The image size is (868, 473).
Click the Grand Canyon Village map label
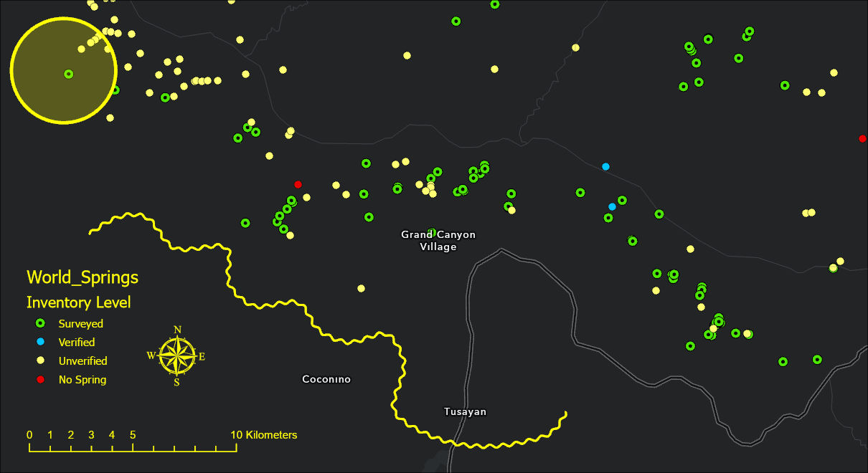point(438,240)
